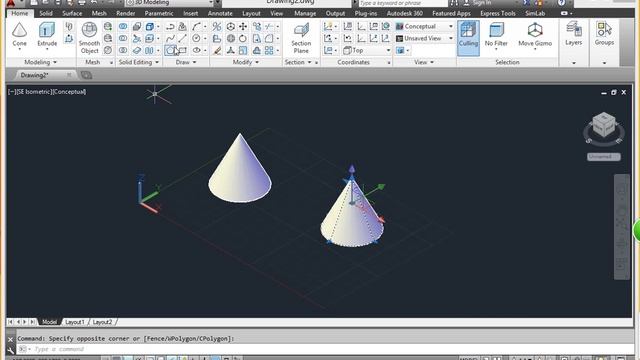Expand the Solid Editing panel

[x=139, y=62]
